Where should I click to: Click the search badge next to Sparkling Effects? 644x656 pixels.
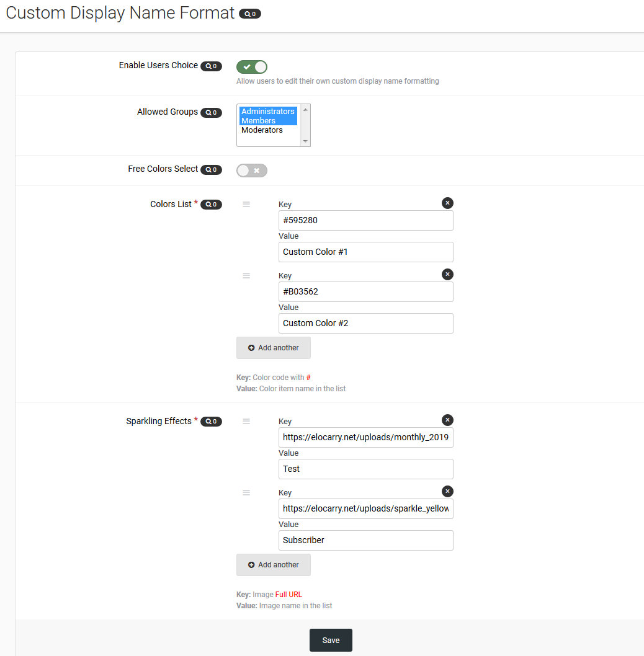pyautogui.click(x=211, y=421)
